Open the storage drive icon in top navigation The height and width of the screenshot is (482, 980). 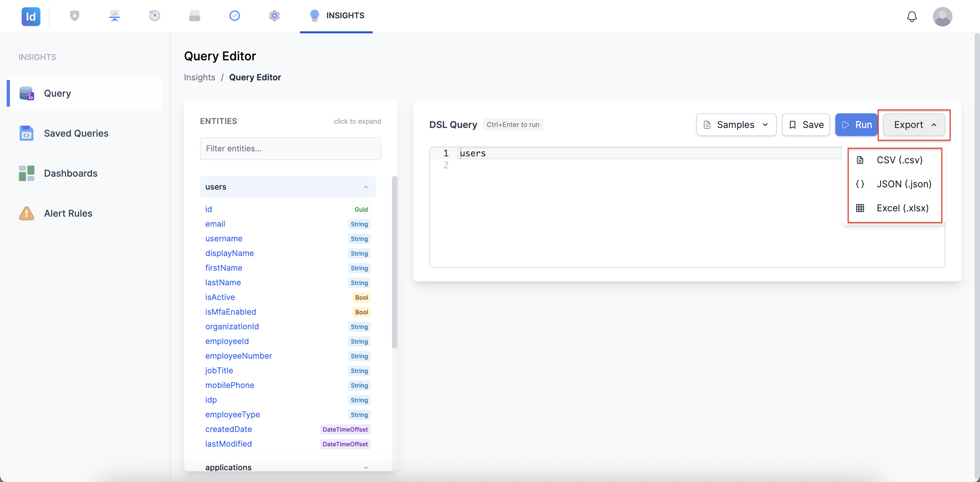click(x=194, y=16)
